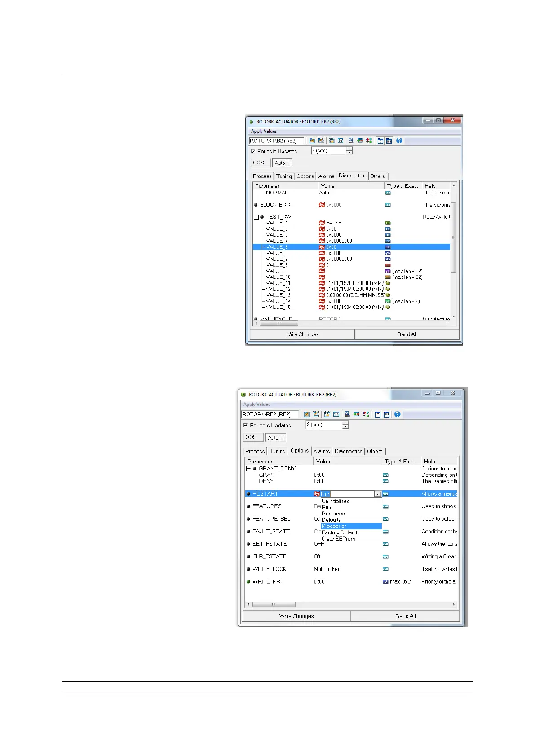Image resolution: width=535 pixels, height=756 pixels.
Task: Click the computer-download toolbar icon in upper window
Action: (351, 141)
